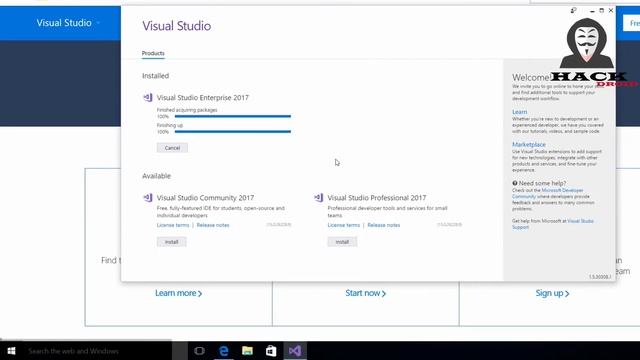Screen dimensions: 640x360
Task: Open Release notes for Community 2017
Action: point(213,225)
